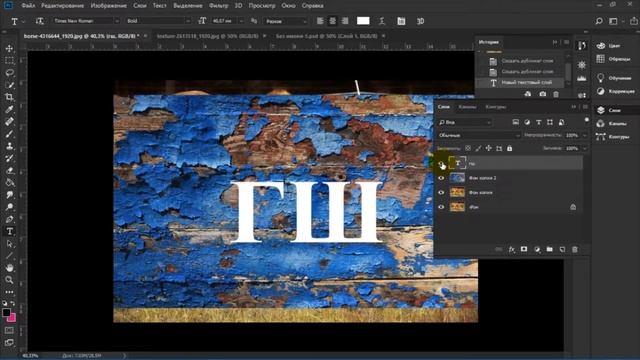Viewport: 640px width, 360px height.
Task: Create new snapshot in History panel
Action: tap(542, 94)
